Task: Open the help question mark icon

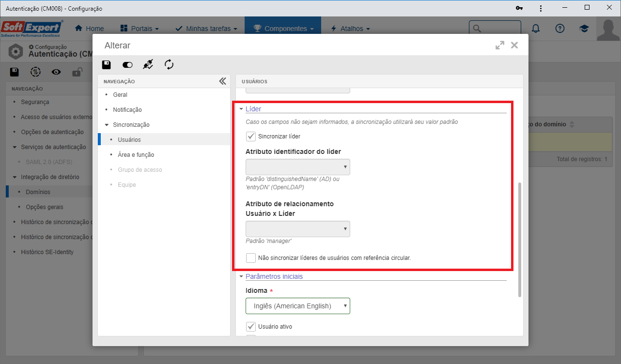Action: [560, 29]
